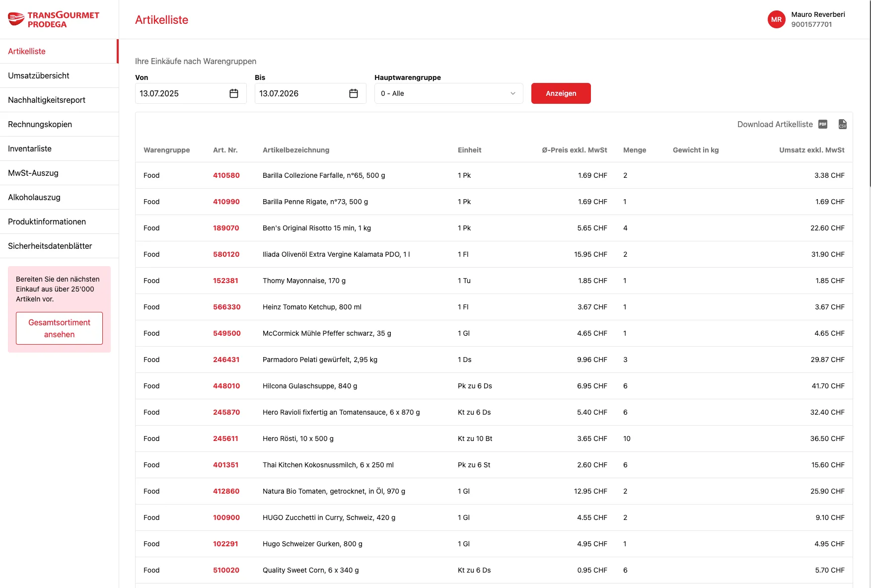Click the Ø-Preis exkl. MwSt header

click(x=575, y=150)
